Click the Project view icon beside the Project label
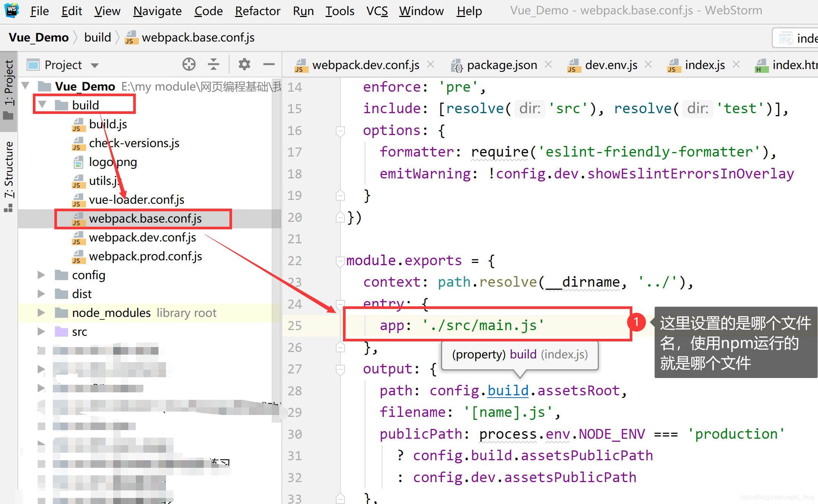Screen dimensions: 818x504 pyautogui.click(x=33, y=65)
